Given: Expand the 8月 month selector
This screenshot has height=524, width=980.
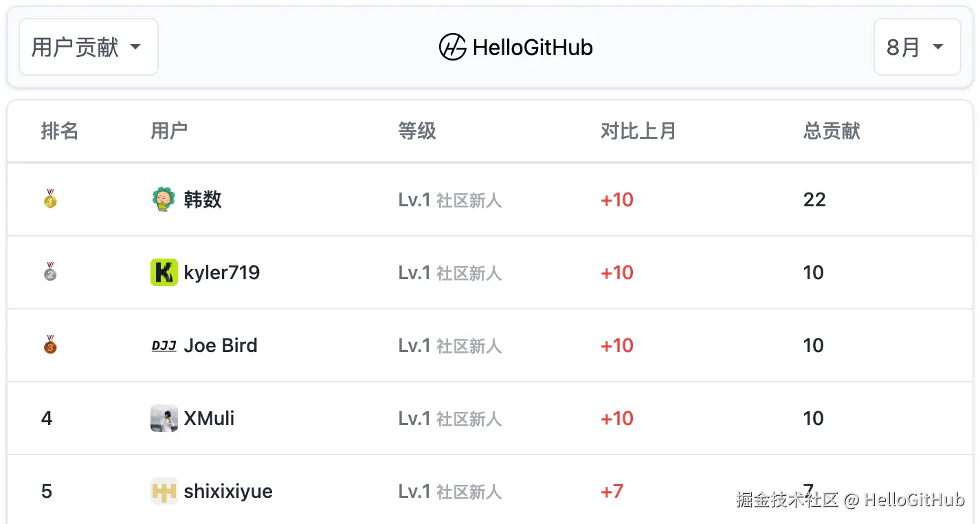Looking at the screenshot, I should (916, 47).
